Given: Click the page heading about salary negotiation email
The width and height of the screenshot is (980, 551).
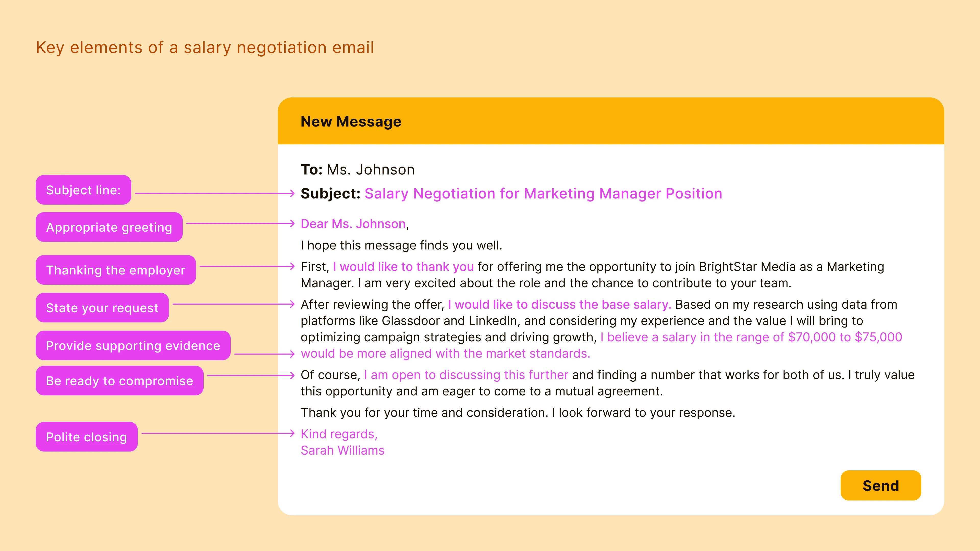Looking at the screenshot, I should click(x=205, y=47).
